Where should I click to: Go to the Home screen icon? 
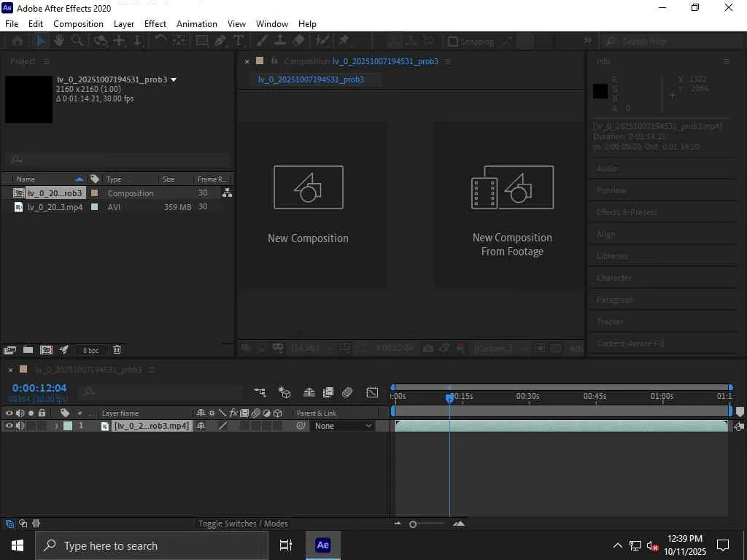[x=18, y=42]
